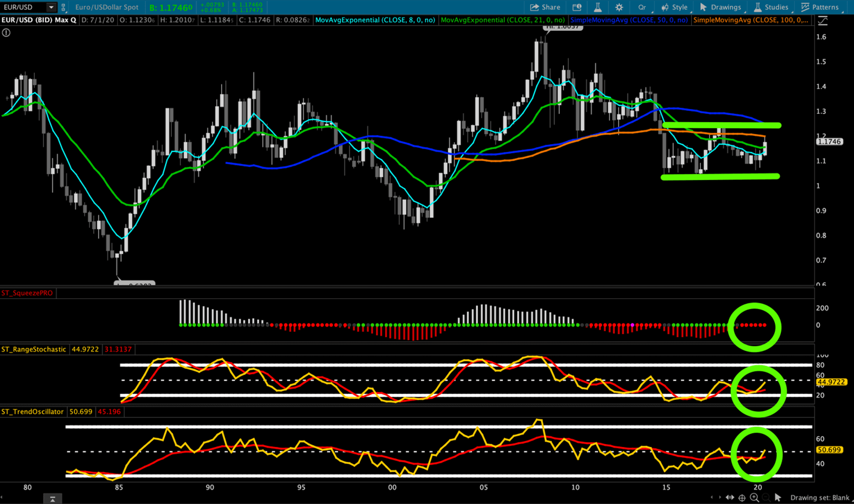Click the chart info alert icon
854x504 pixels.
(x=6, y=33)
